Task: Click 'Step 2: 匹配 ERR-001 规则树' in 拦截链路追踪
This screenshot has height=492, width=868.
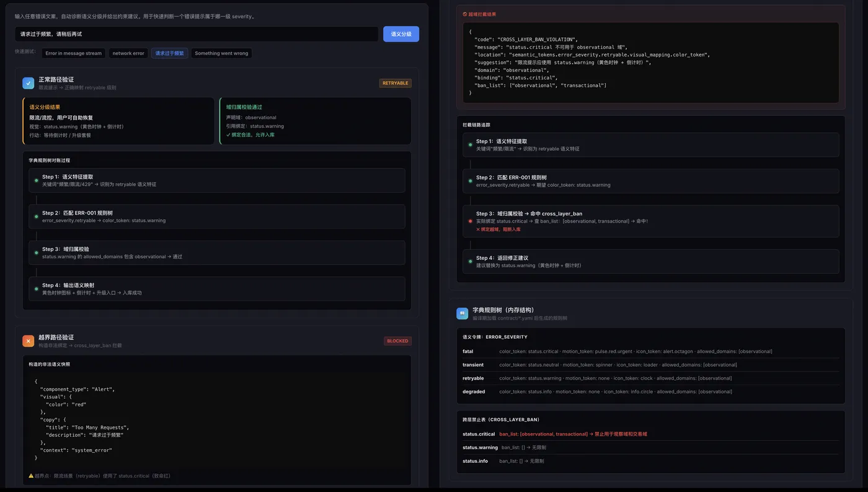Action: 650,181
